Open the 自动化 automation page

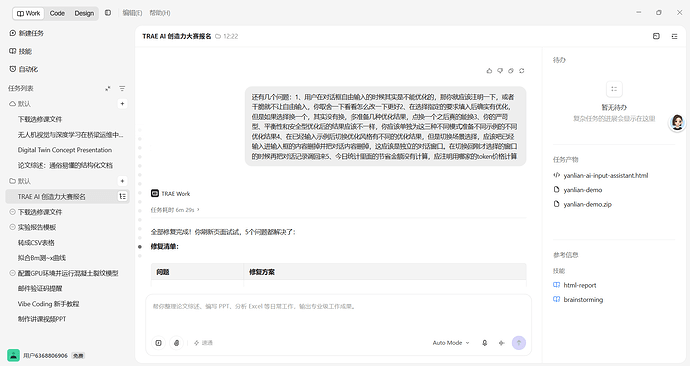(x=23, y=69)
